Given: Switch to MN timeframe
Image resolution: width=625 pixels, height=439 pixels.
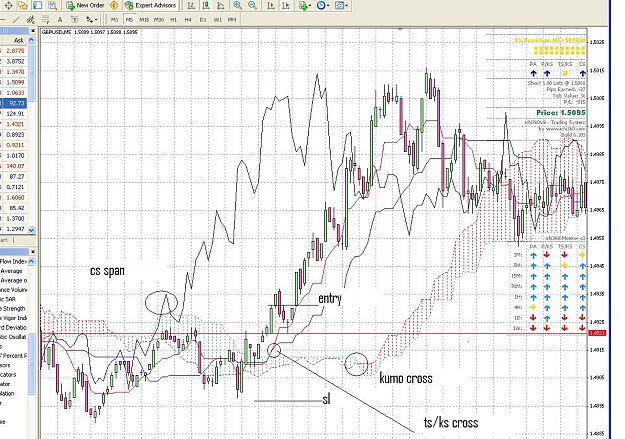Looking at the screenshot, I should click(x=232, y=20).
